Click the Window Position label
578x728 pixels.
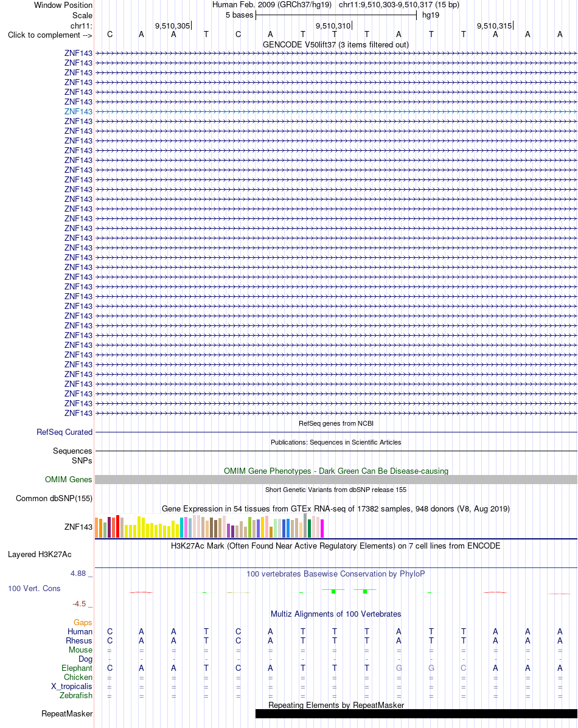(63, 5)
